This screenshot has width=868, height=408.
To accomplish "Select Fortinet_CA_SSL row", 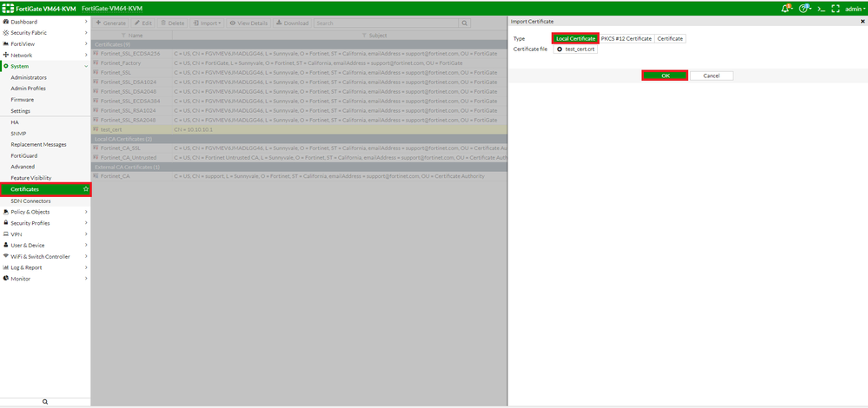I will click(299, 148).
